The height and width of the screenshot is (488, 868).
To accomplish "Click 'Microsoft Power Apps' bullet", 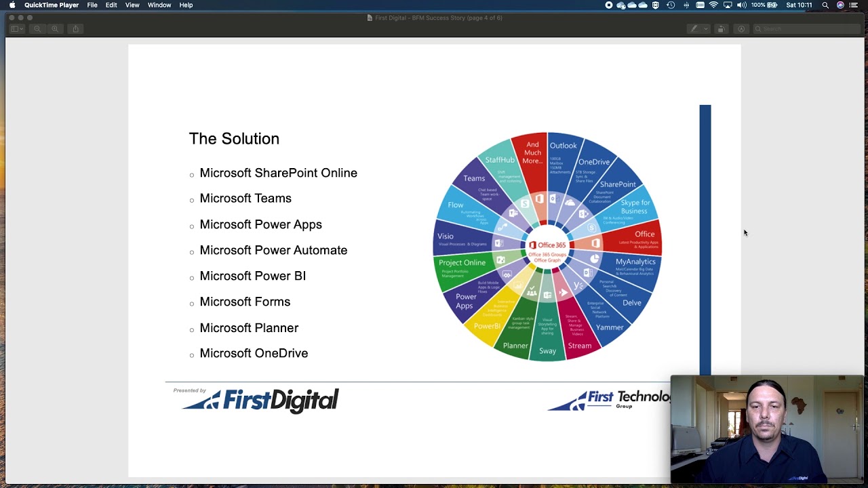I will click(x=260, y=224).
